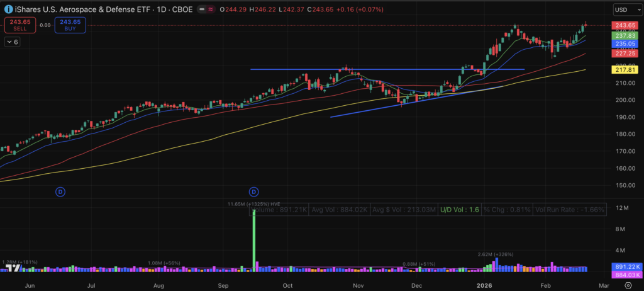Click the Vol Run Rate indicator box
Viewport: 644px width, 291px height.
point(570,209)
